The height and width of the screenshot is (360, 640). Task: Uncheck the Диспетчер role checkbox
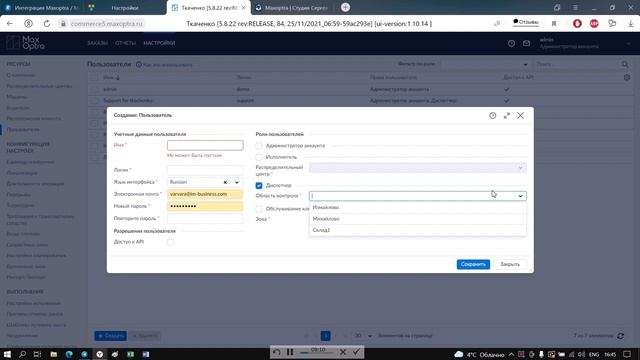tap(259, 185)
